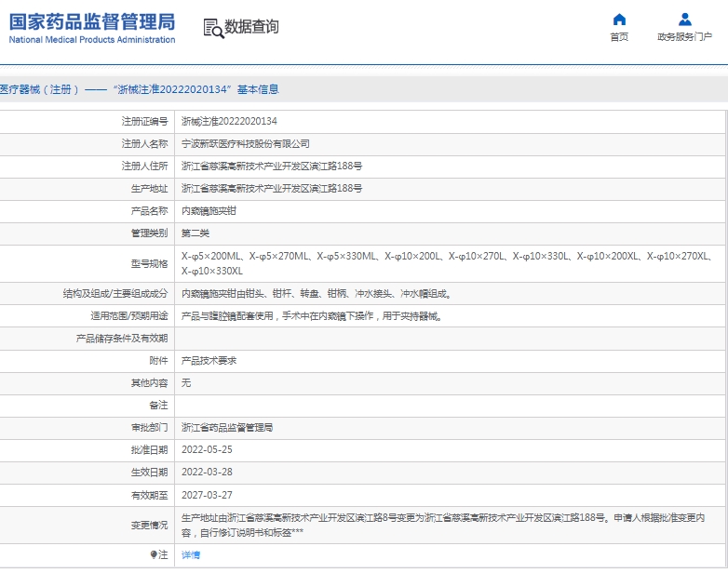Click the 审批部门 row label

150,428
